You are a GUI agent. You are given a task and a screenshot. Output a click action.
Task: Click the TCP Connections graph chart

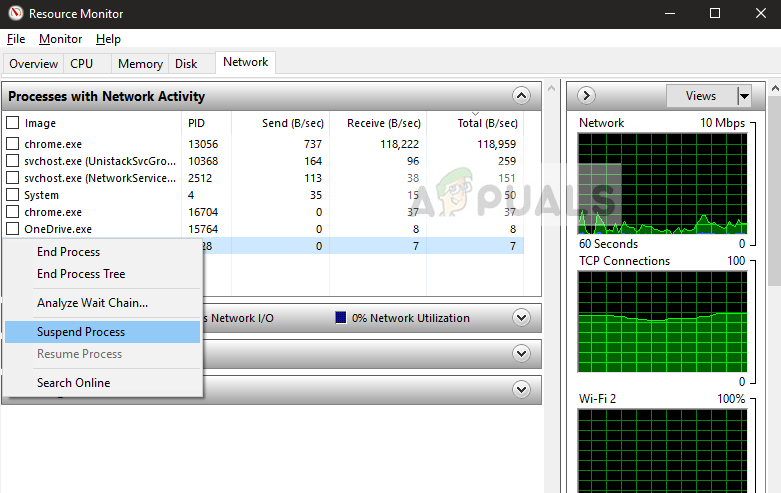662,322
